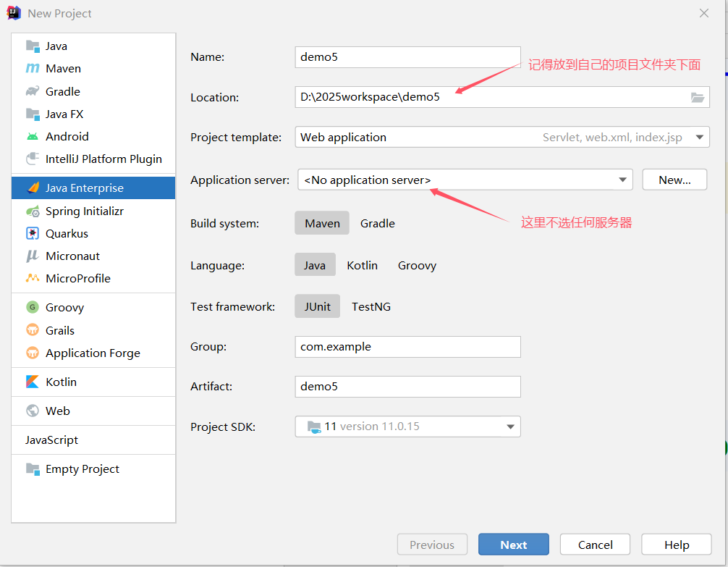
Task: Click the Java Enterprise icon
Action: [x=33, y=188]
